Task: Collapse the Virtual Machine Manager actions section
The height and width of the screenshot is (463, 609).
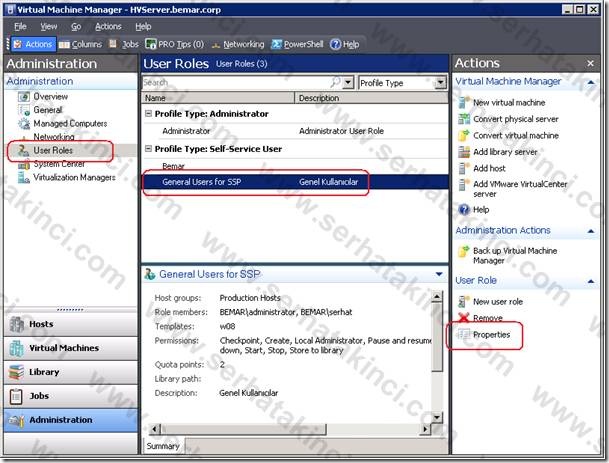Action: [591, 82]
